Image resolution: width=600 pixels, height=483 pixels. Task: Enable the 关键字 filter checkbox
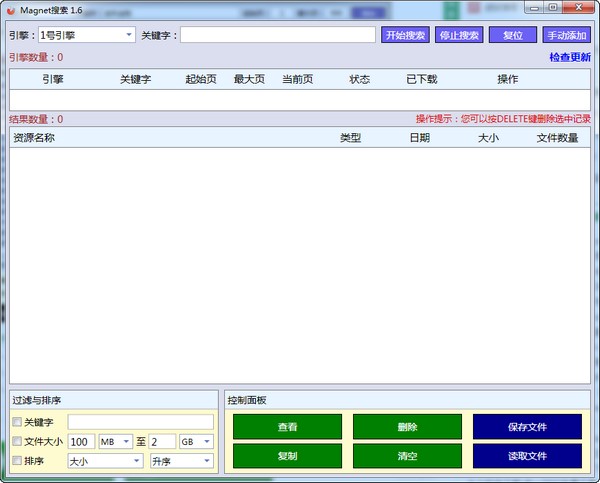[x=17, y=422]
